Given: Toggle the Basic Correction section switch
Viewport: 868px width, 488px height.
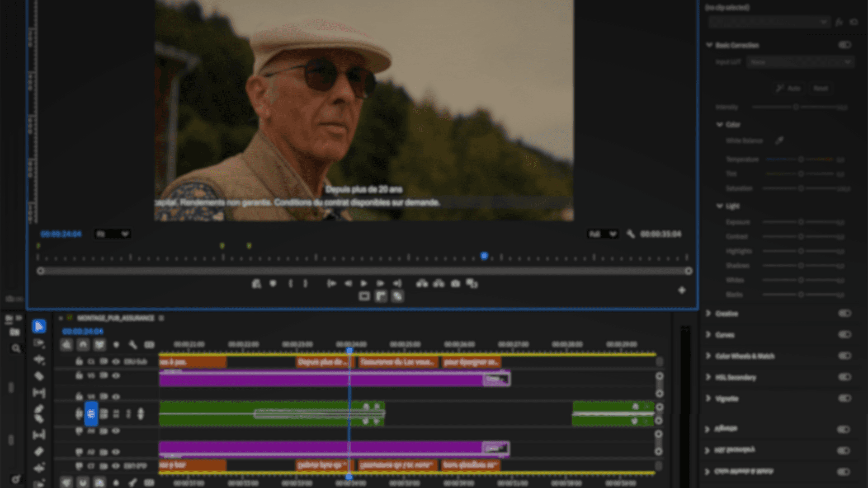Looking at the screenshot, I should click(x=844, y=45).
